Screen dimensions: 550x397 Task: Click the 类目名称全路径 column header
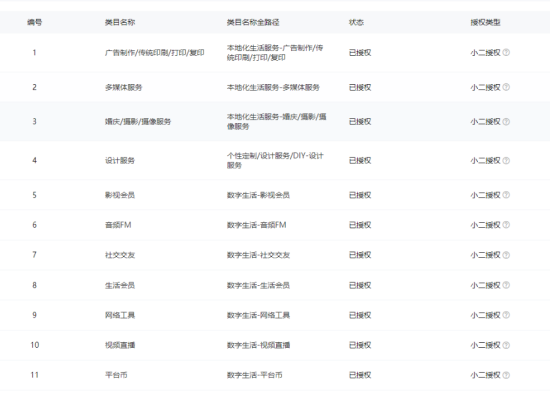pos(253,22)
